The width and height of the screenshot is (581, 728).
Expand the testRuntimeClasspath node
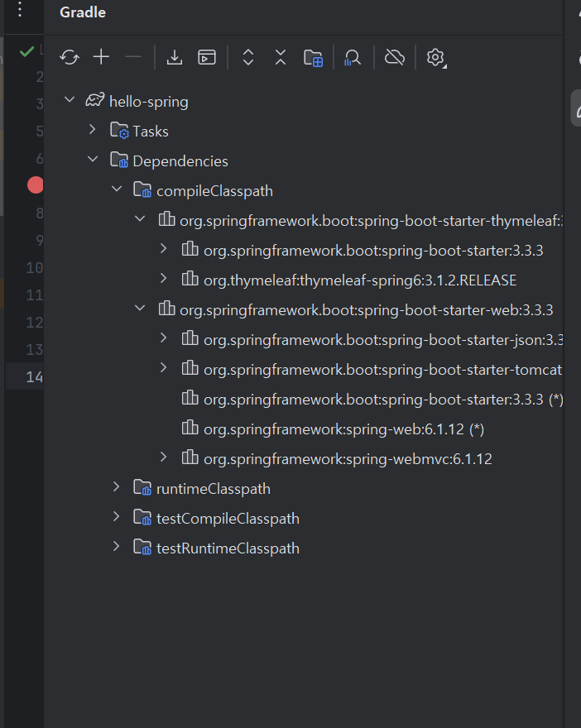coord(116,547)
